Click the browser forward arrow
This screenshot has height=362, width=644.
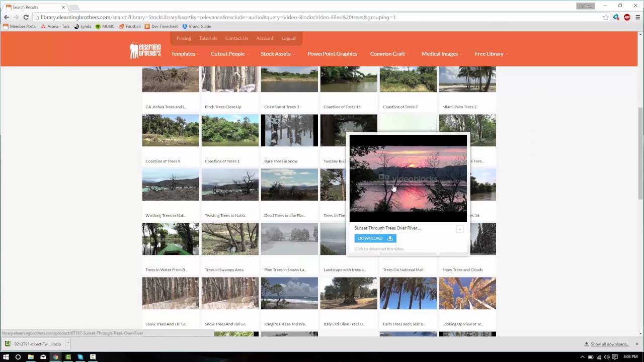[16, 17]
